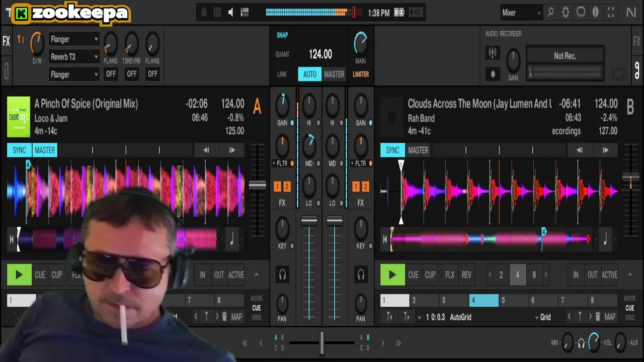Click deck A tempo bend right arrow
Screen dimensions: 644x362
231,150
